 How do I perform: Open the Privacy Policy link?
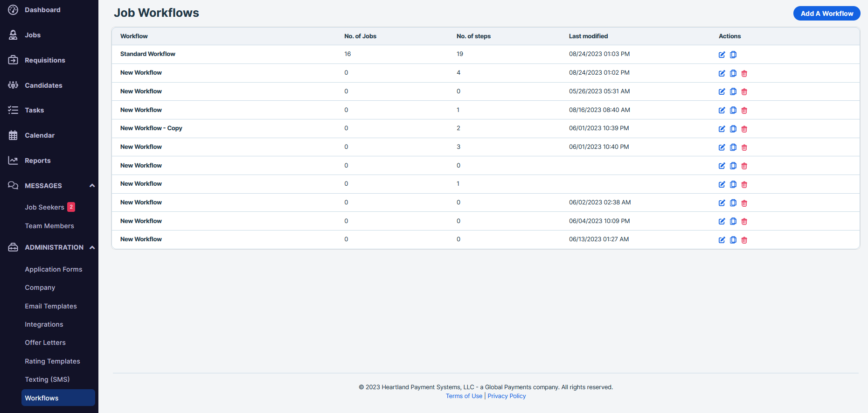coord(507,396)
